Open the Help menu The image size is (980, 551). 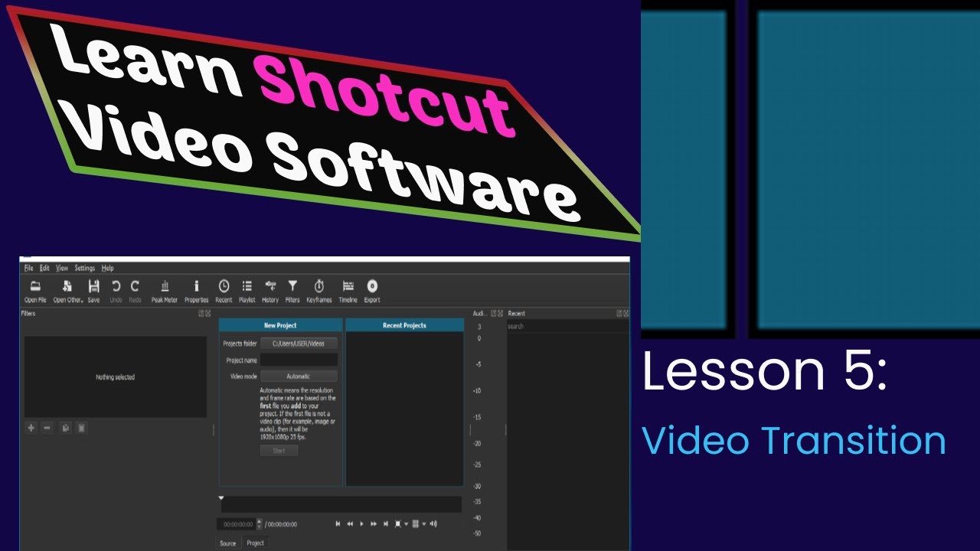(108, 268)
